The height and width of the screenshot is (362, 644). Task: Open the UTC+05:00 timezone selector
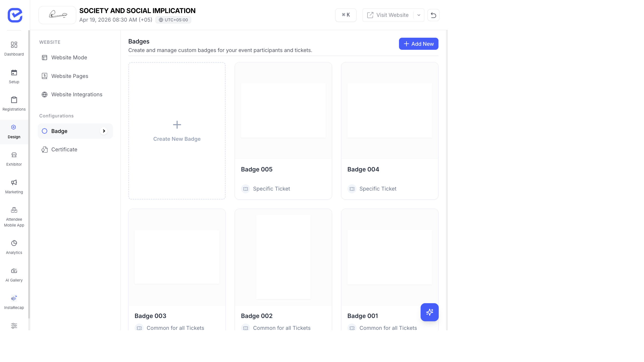(173, 20)
